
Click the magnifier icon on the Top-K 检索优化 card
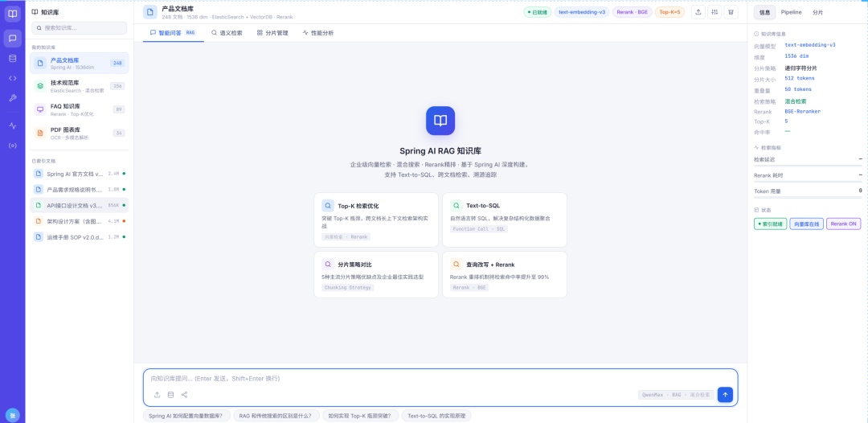(328, 205)
